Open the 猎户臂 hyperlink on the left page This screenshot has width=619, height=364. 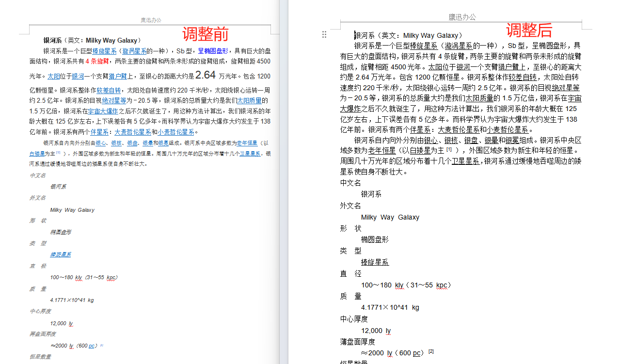[x=118, y=76]
